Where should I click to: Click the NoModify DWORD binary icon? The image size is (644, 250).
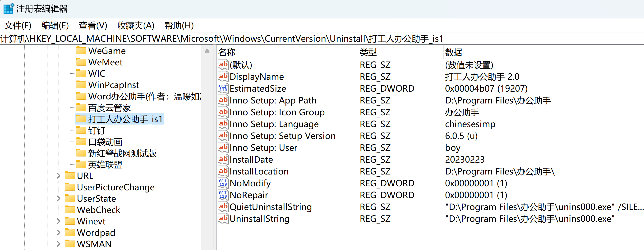click(x=223, y=183)
